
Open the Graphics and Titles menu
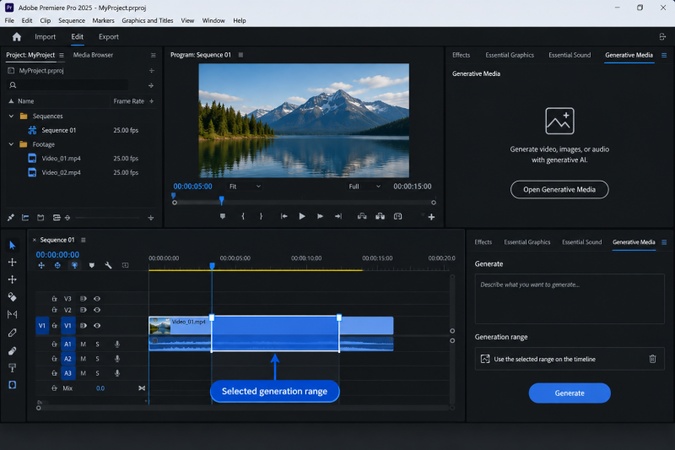[147, 21]
